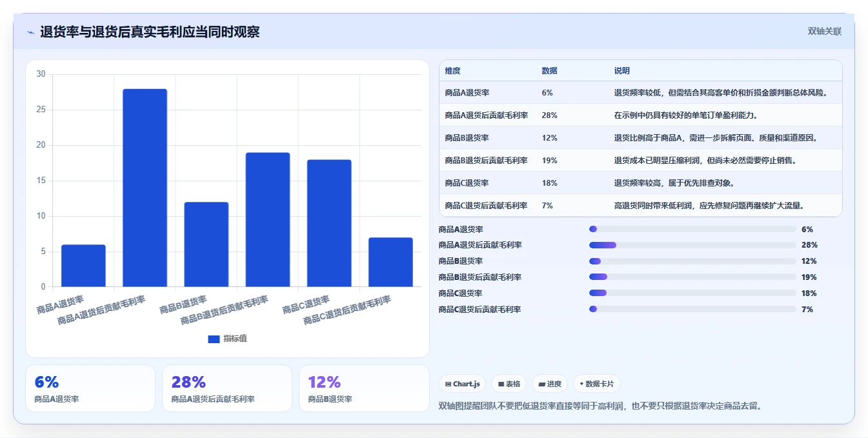Click the description 在示例中仍具有较好的单笔订单盈利能力。

click(x=685, y=115)
